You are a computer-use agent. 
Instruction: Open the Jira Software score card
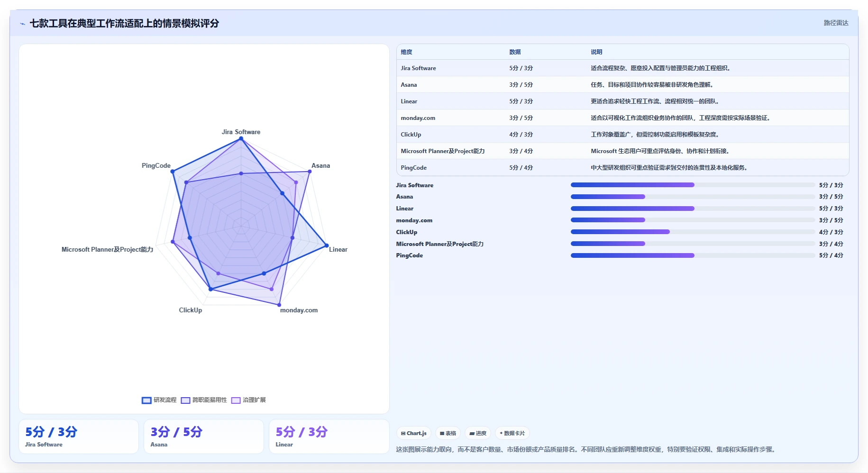click(x=79, y=437)
